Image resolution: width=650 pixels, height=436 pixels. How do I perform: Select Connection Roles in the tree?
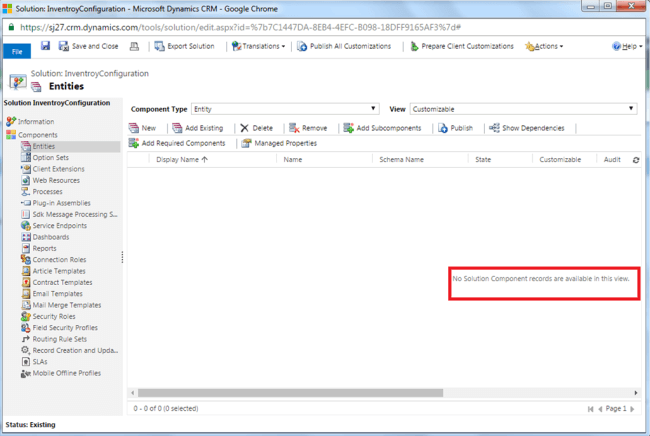pyautogui.click(x=54, y=259)
